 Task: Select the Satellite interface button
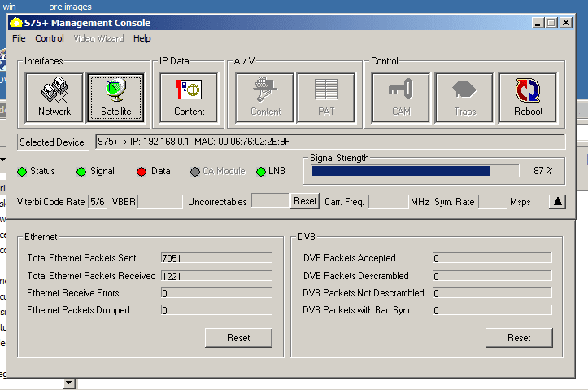coord(115,98)
